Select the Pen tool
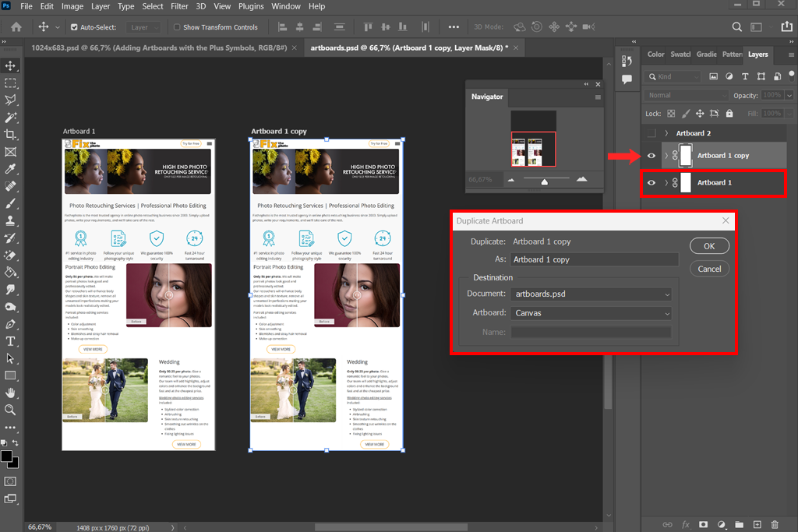 10,324
